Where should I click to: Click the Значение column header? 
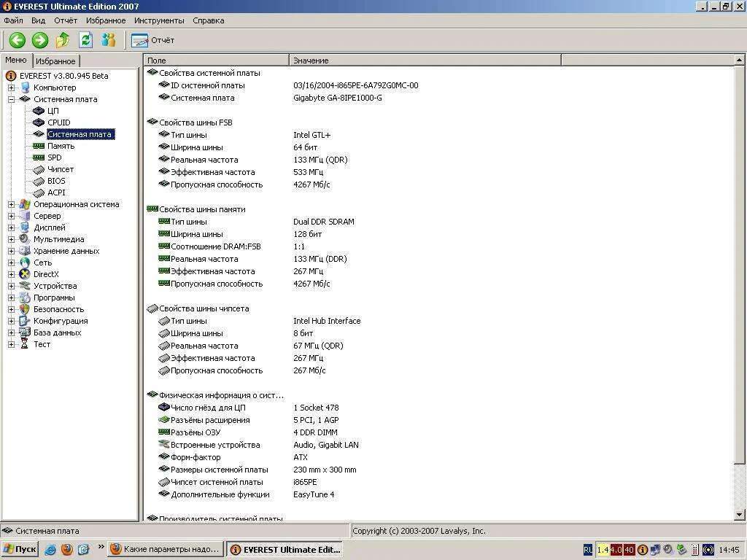[425, 61]
